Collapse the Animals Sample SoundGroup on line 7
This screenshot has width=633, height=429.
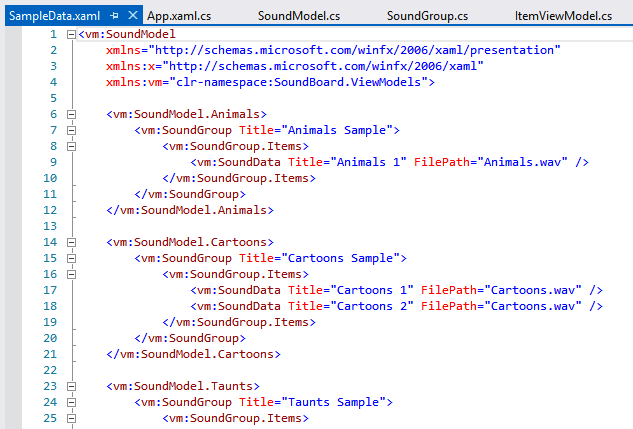pyautogui.click(x=71, y=130)
